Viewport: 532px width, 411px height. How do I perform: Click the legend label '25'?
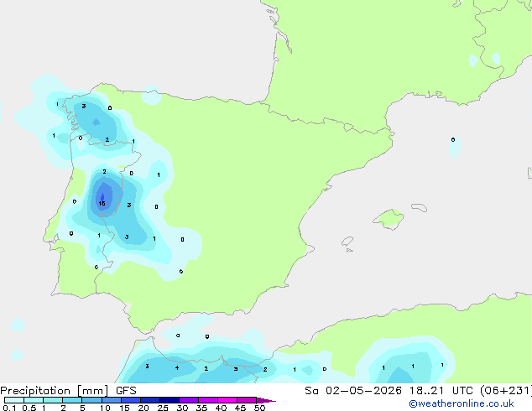[x=163, y=408]
